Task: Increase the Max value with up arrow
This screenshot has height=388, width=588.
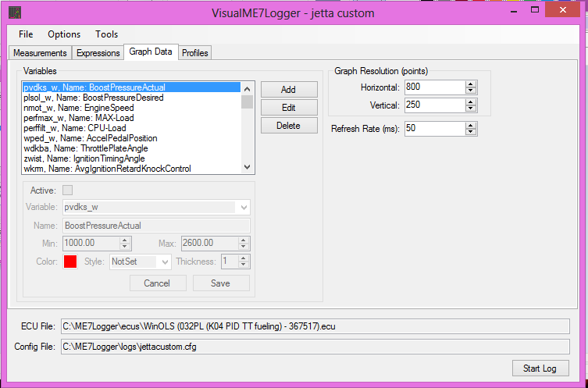Action: click(244, 240)
